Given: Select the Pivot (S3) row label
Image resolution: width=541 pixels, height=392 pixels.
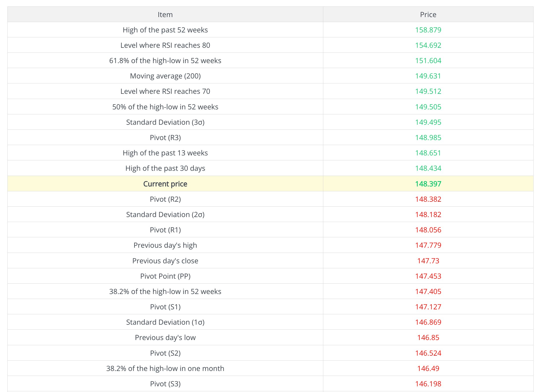Looking at the screenshot, I should (165, 384).
